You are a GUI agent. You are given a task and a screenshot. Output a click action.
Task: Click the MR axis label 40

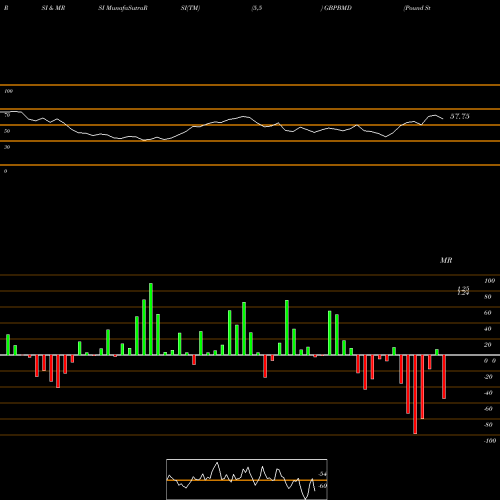click(x=488, y=329)
